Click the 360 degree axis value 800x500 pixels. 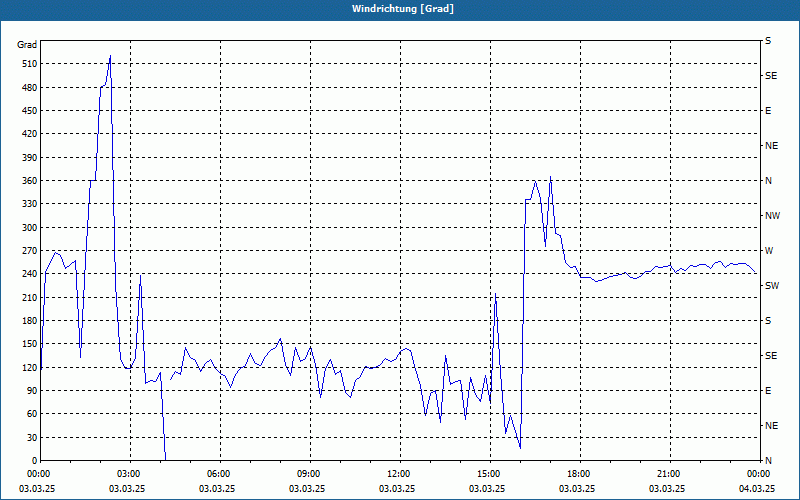tap(29, 181)
